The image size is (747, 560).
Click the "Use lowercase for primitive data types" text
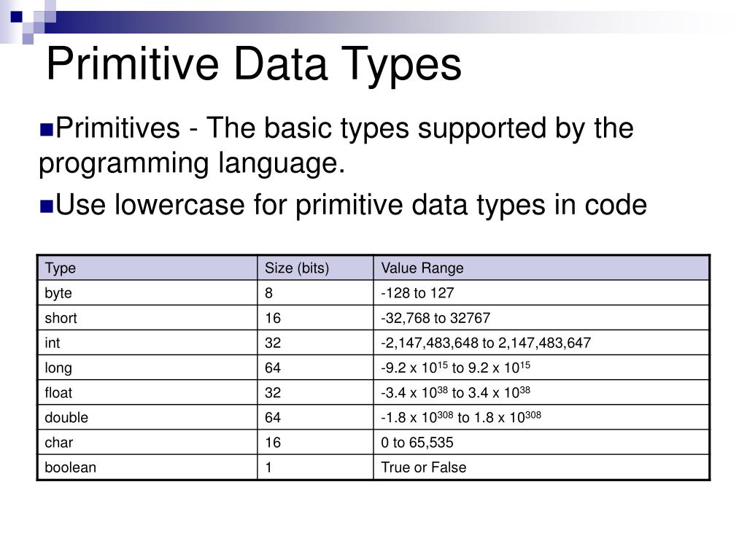pos(350,206)
